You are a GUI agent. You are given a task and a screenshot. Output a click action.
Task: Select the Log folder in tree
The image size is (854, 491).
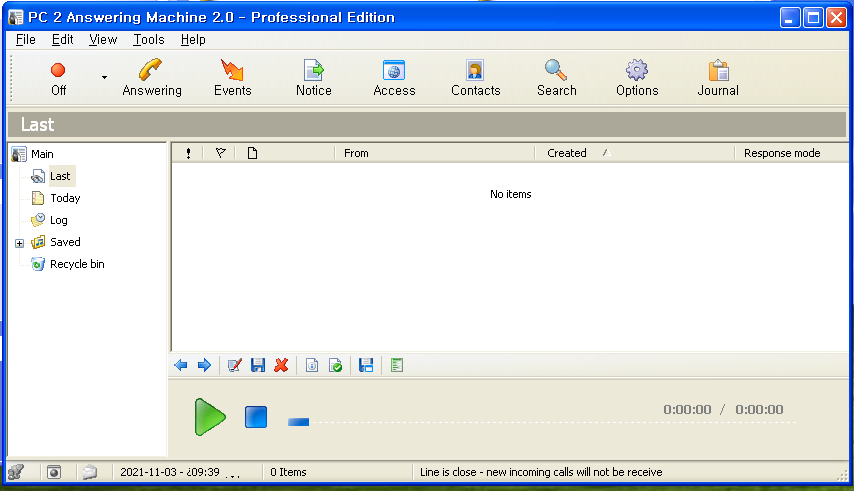click(59, 220)
